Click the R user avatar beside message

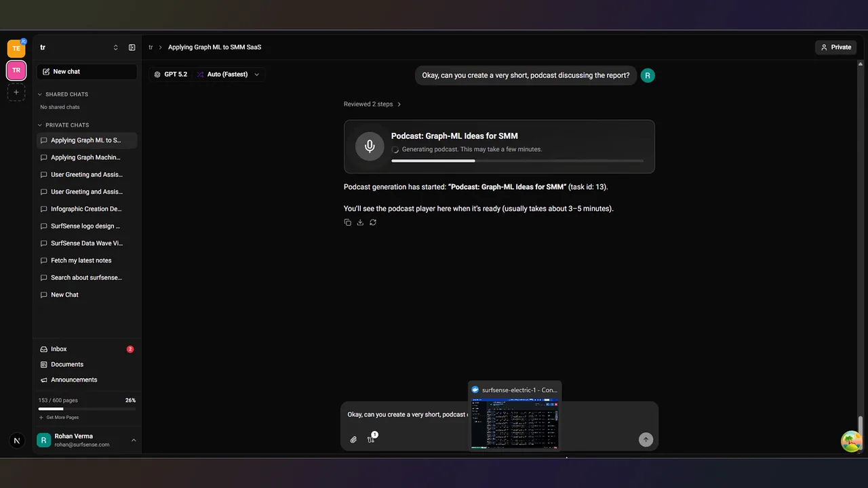pos(648,75)
